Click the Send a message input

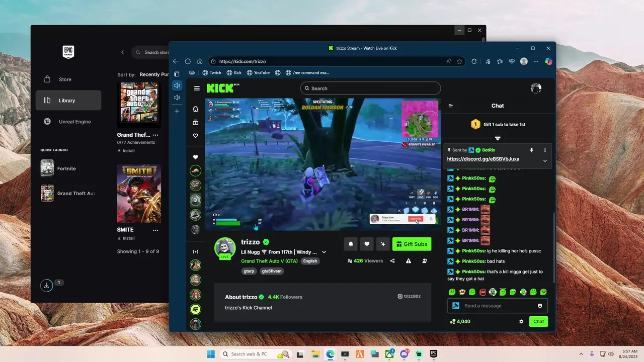click(497, 306)
